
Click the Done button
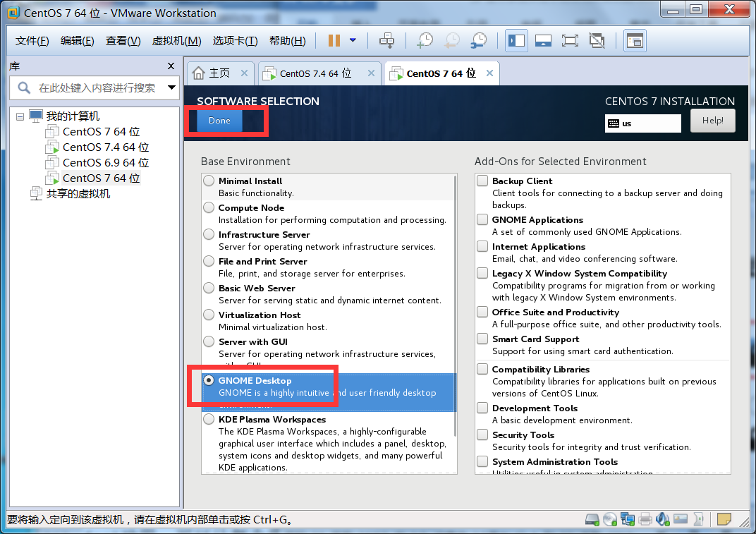point(219,121)
